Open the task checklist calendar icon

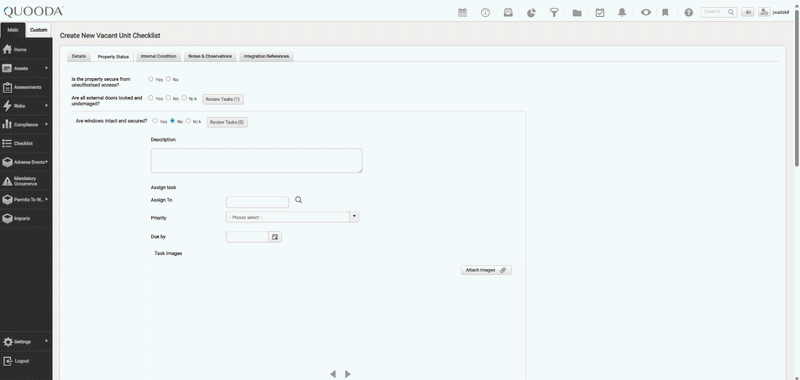point(600,13)
